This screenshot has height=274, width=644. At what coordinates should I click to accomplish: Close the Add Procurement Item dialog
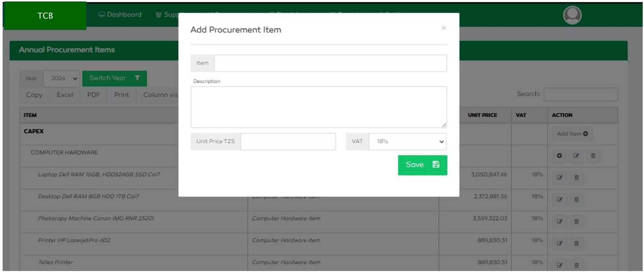[443, 28]
